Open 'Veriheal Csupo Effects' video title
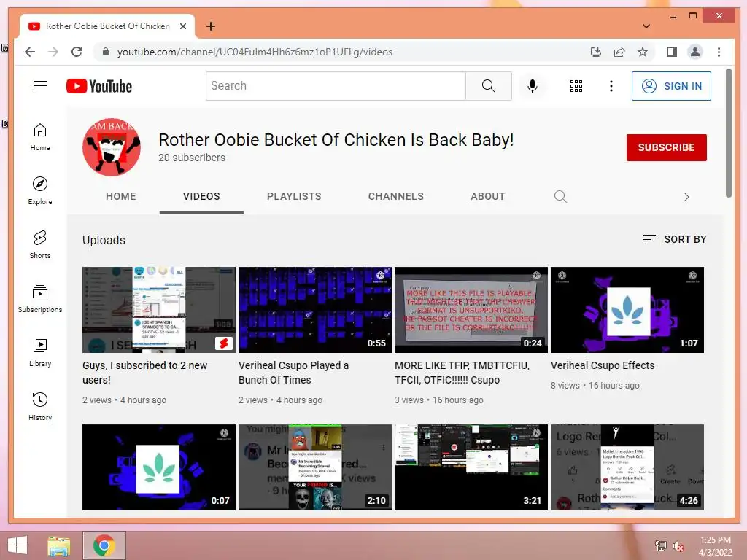Viewport: 747px width, 560px height. tap(603, 365)
